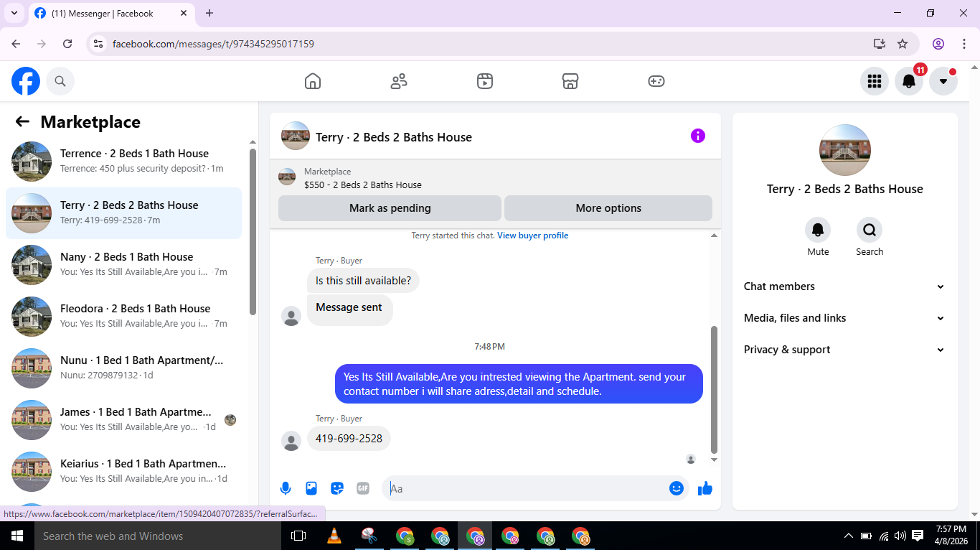
Task: Reload the page
Action: coord(67,44)
